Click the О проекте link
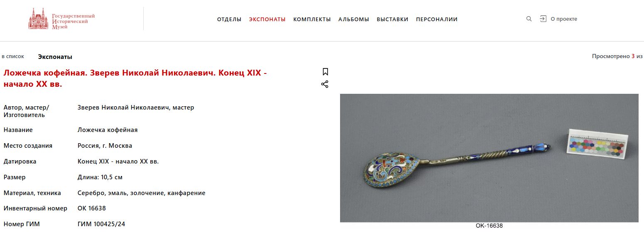 (x=564, y=19)
